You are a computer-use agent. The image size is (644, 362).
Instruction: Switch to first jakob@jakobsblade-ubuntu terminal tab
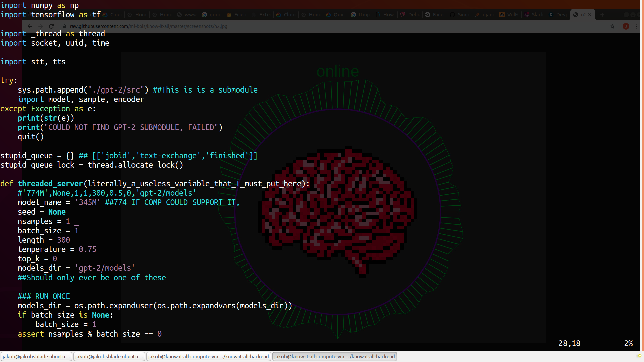[36, 356]
